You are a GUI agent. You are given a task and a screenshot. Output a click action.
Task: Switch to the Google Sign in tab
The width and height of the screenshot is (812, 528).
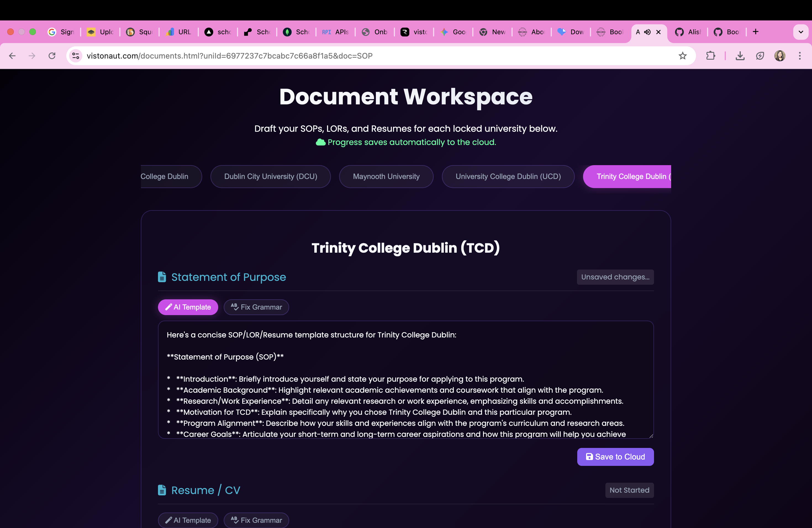click(61, 32)
